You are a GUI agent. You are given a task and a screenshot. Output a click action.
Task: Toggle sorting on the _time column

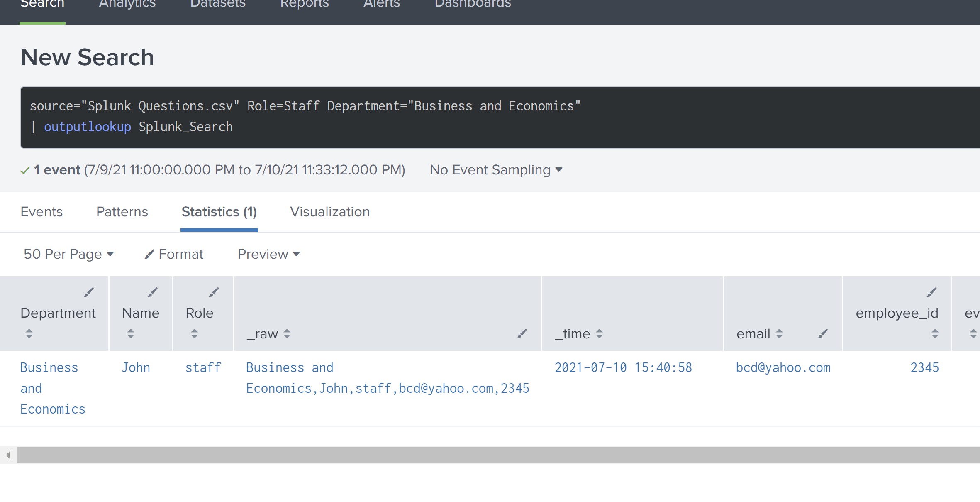click(599, 333)
